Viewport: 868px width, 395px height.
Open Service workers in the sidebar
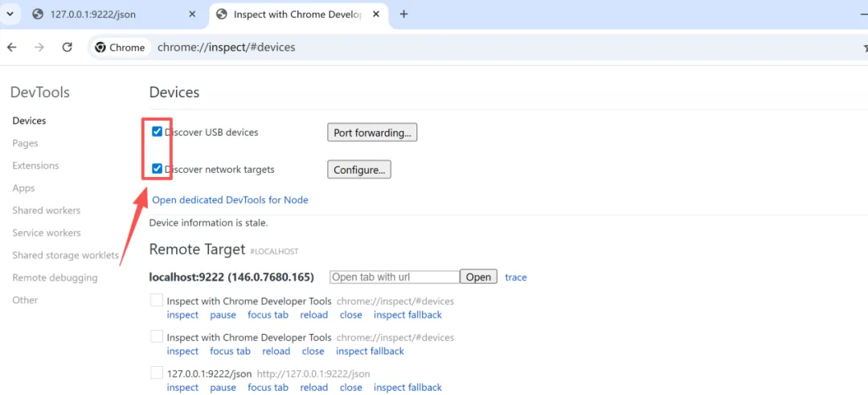click(47, 233)
